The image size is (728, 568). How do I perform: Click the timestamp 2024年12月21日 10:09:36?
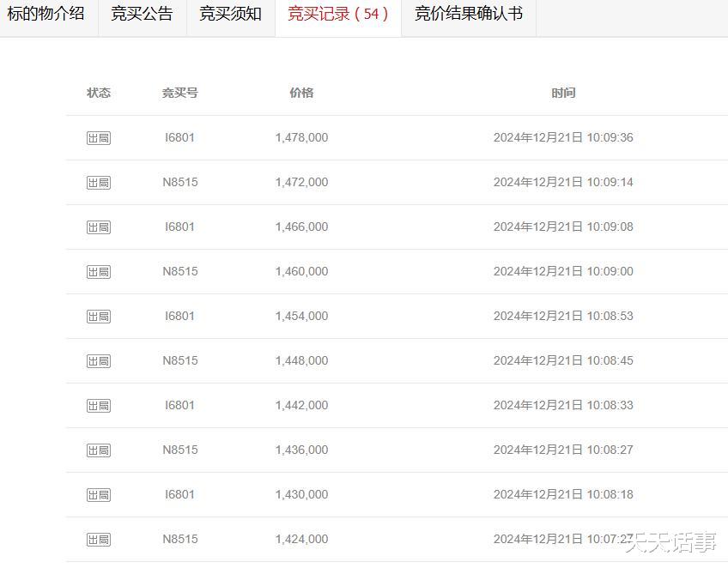[563, 137]
